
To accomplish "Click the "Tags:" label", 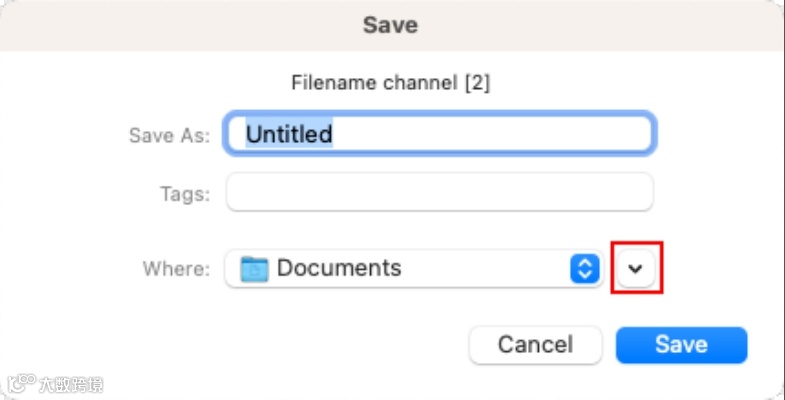I will (x=184, y=194).
